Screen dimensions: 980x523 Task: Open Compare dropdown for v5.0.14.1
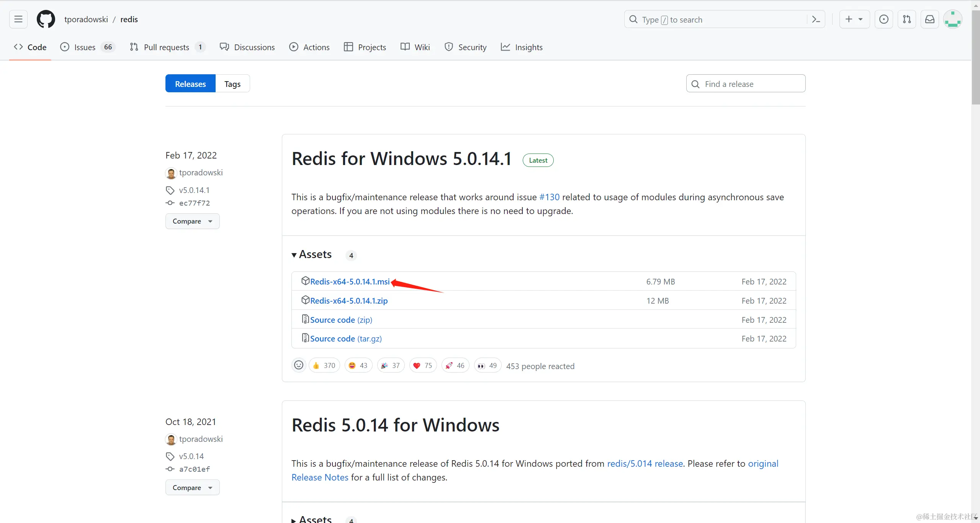pyautogui.click(x=192, y=221)
